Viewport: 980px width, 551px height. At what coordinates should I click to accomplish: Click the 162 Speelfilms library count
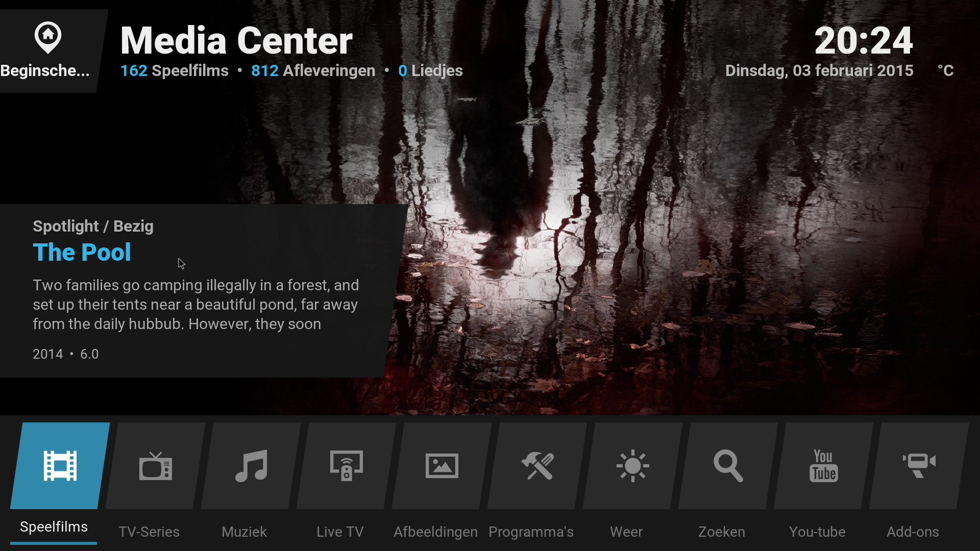(x=174, y=71)
